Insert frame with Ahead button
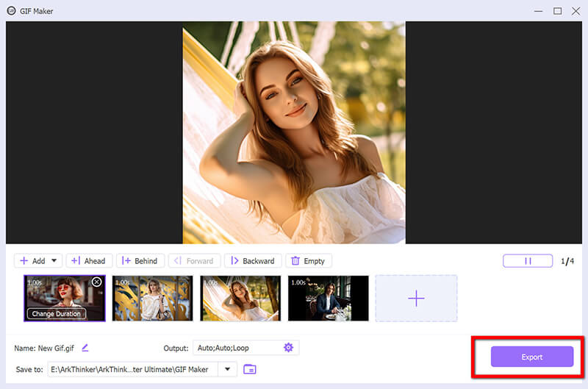The image size is (588, 389). pyautogui.click(x=89, y=261)
